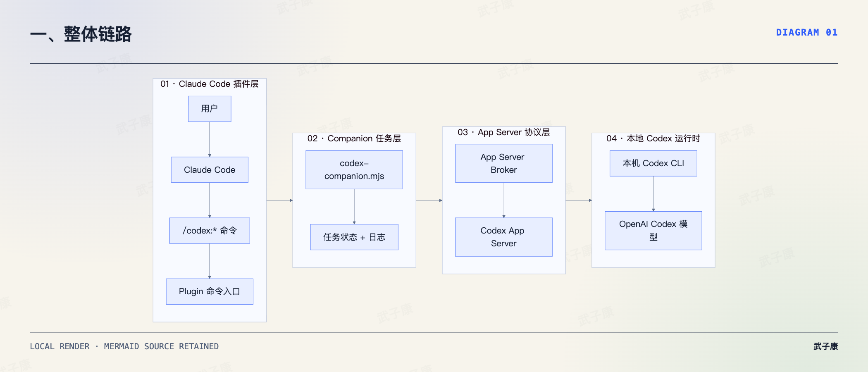Select the Claude Code node box

[210, 170]
